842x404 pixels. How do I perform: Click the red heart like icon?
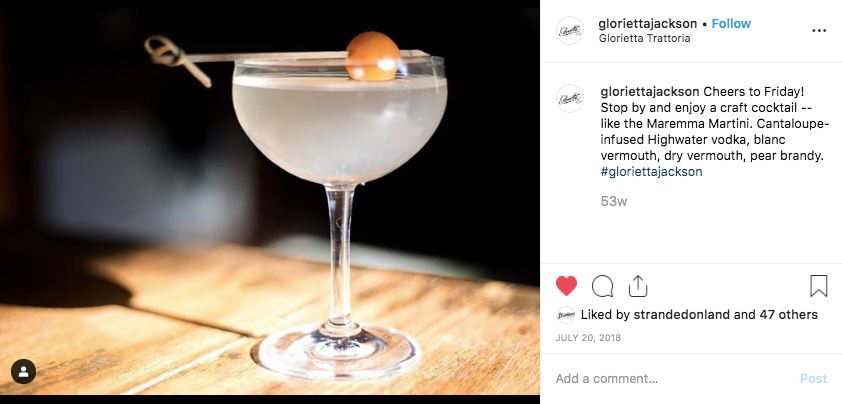[x=566, y=286]
